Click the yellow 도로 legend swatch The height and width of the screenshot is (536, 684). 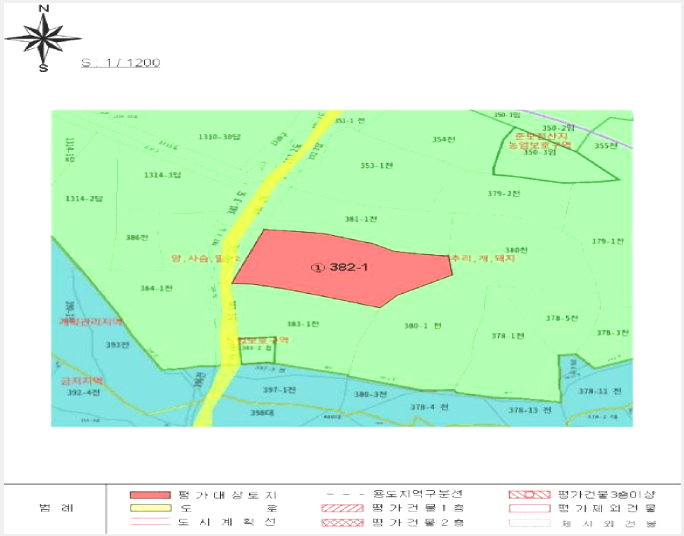pos(150,508)
